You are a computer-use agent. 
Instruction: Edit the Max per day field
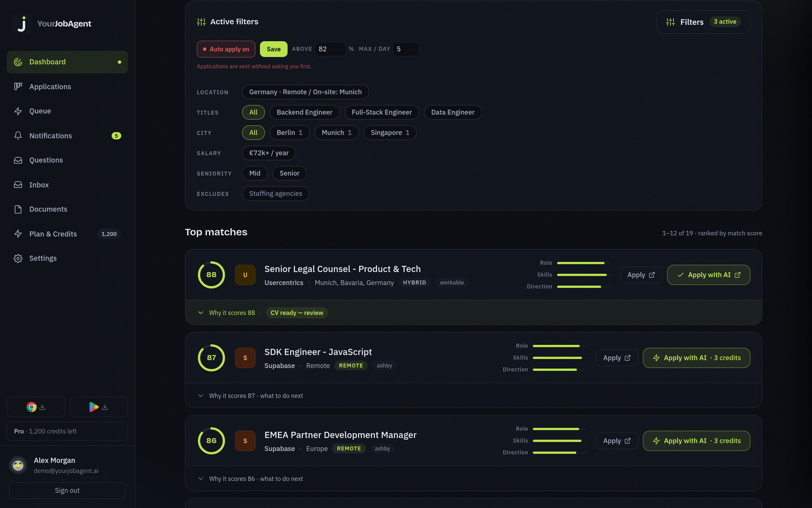pyautogui.click(x=406, y=49)
